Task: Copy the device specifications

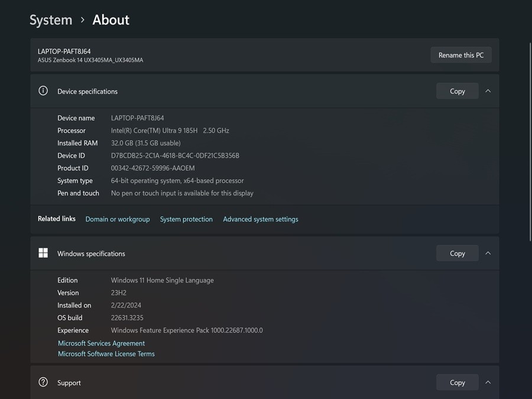Action: 457,91
